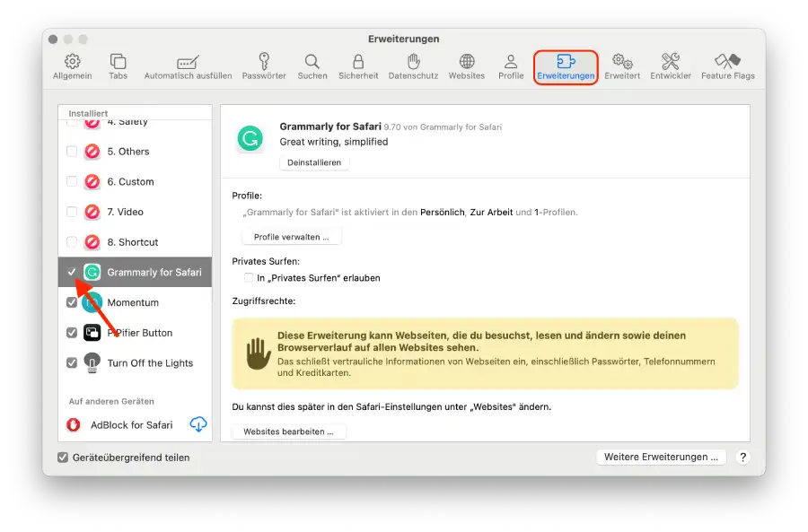Click Websites bearbeiten … button
Image resolution: width=808 pixels, height=532 pixels.
click(x=288, y=432)
